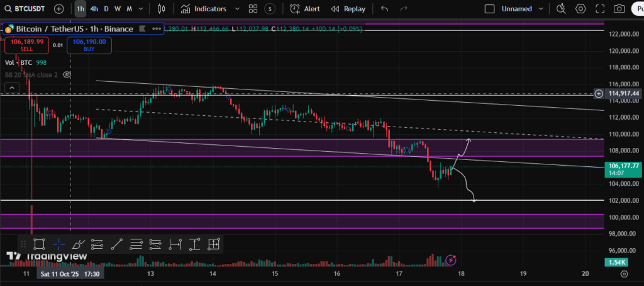Take a snapshot with the camera icon

(x=619, y=9)
